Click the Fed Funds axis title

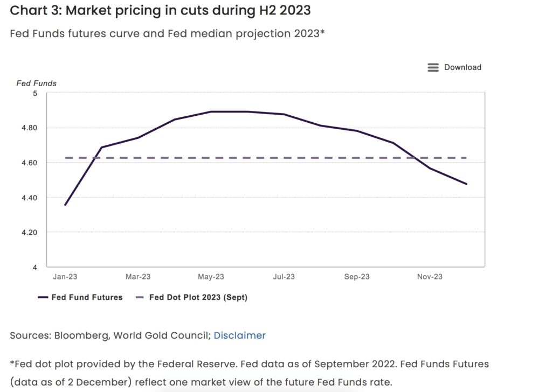pos(36,83)
